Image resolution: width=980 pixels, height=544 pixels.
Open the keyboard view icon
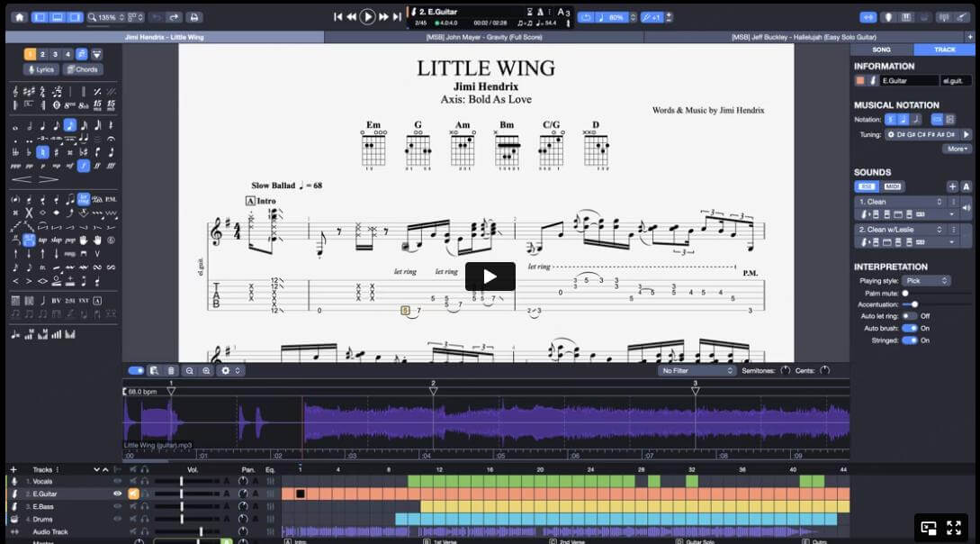coord(905,17)
